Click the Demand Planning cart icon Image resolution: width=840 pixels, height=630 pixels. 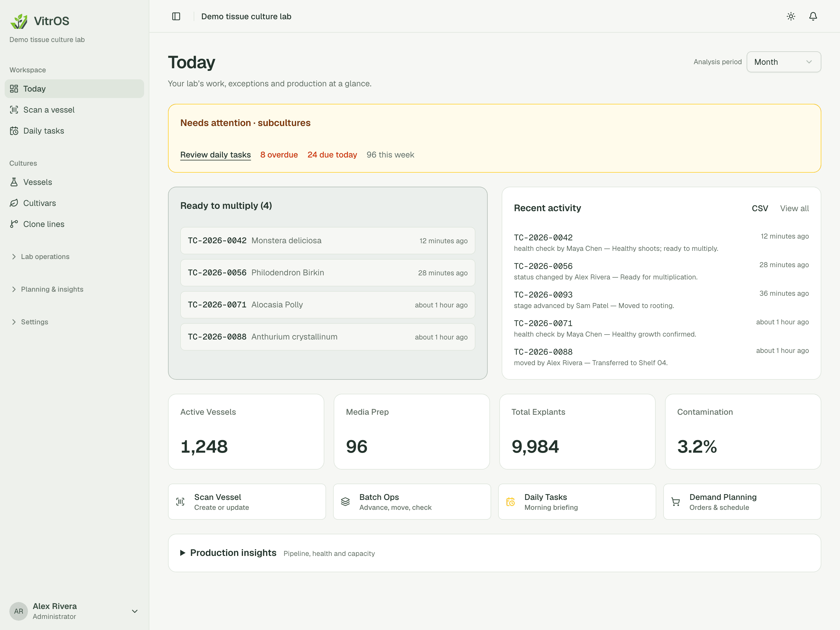(676, 502)
